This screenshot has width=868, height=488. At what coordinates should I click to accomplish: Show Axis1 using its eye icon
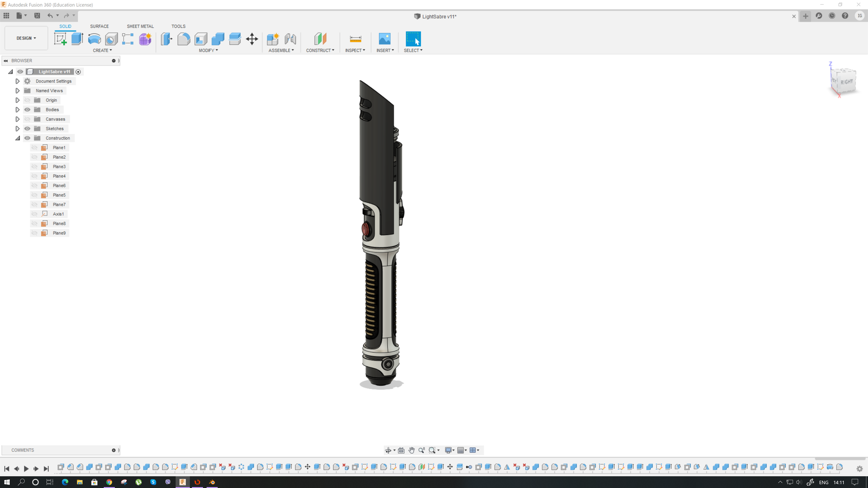pyautogui.click(x=35, y=214)
